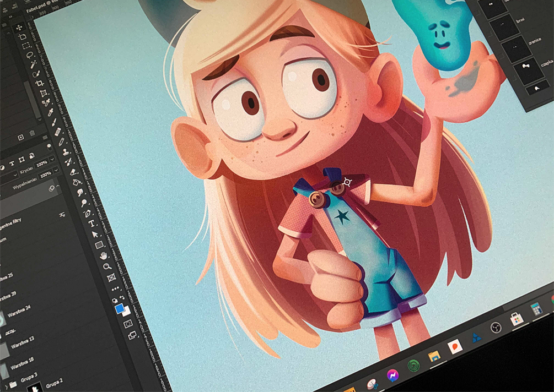Image resolution: width=554 pixels, height=392 pixels.
Task: Filter layers by shape
Action: [x=22, y=160]
